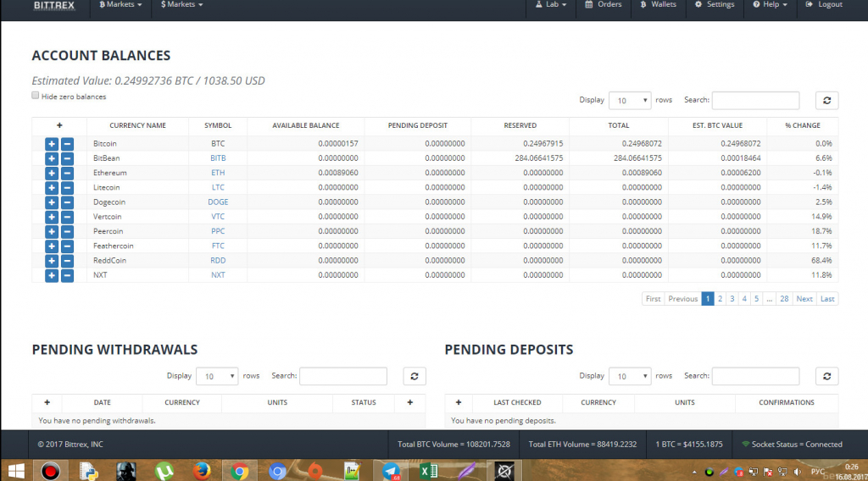
Task: Click the Pending Withdrawals search field
Action: pos(343,377)
